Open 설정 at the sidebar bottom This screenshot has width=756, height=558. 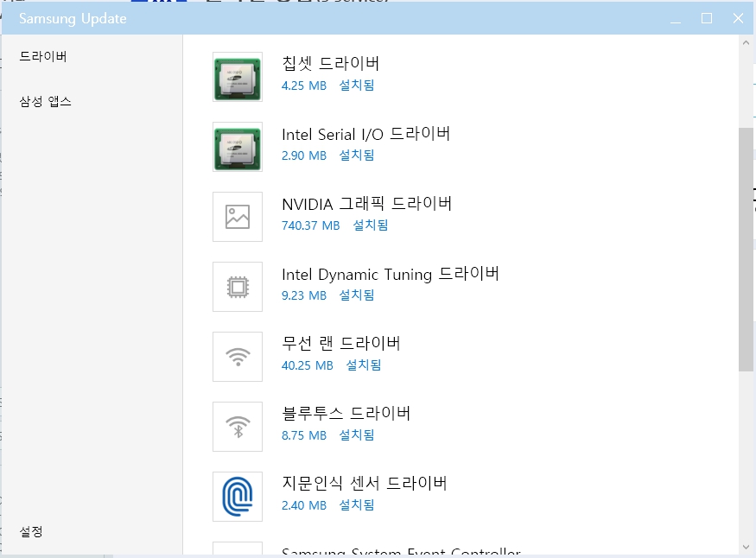coord(31,531)
